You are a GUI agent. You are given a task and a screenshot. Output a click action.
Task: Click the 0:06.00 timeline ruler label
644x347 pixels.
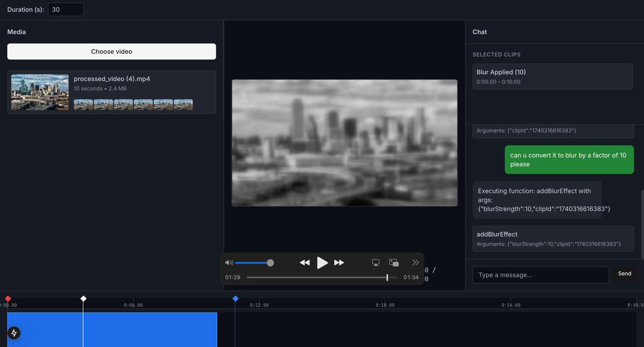[x=133, y=305]
